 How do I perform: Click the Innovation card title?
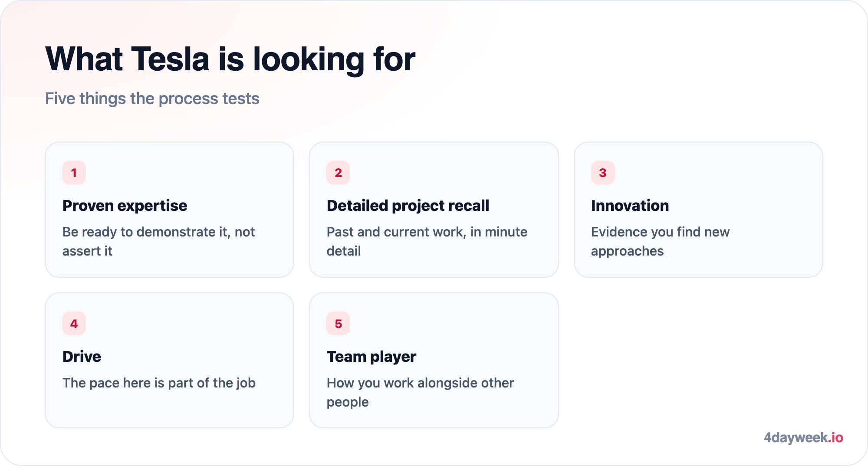coord(630,206)
